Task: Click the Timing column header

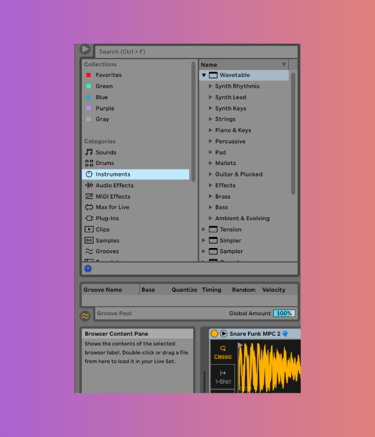Action: pyautogui.click(x=211, y=290)
